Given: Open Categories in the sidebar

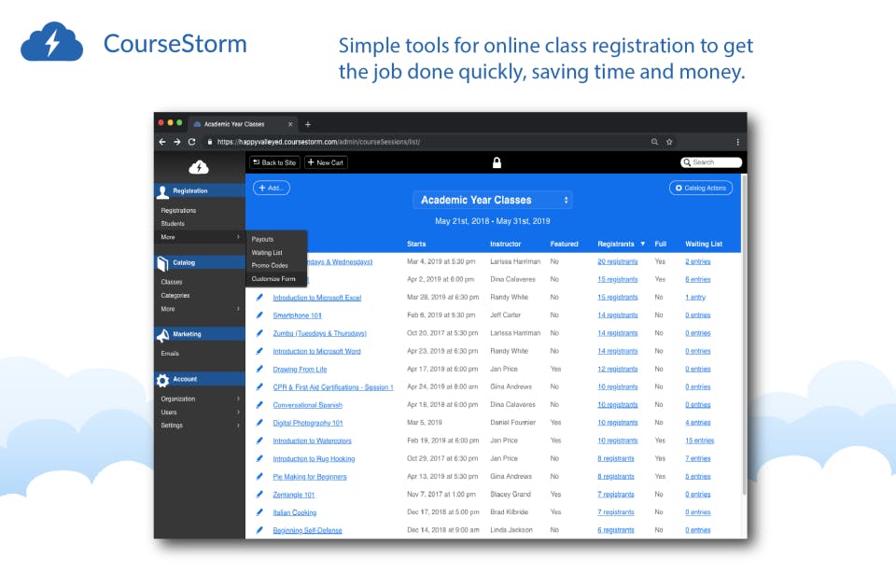Looking at the screenshot, I should [x=175, y=296].
